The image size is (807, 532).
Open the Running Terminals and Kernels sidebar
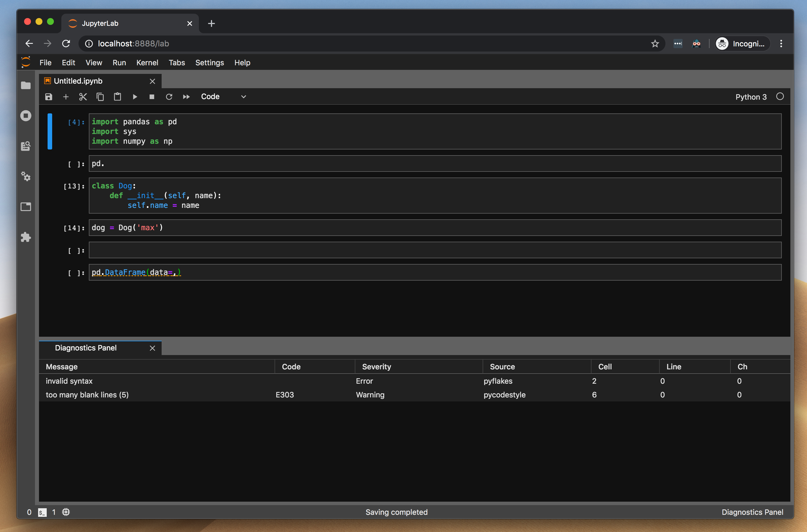point(26,116)
